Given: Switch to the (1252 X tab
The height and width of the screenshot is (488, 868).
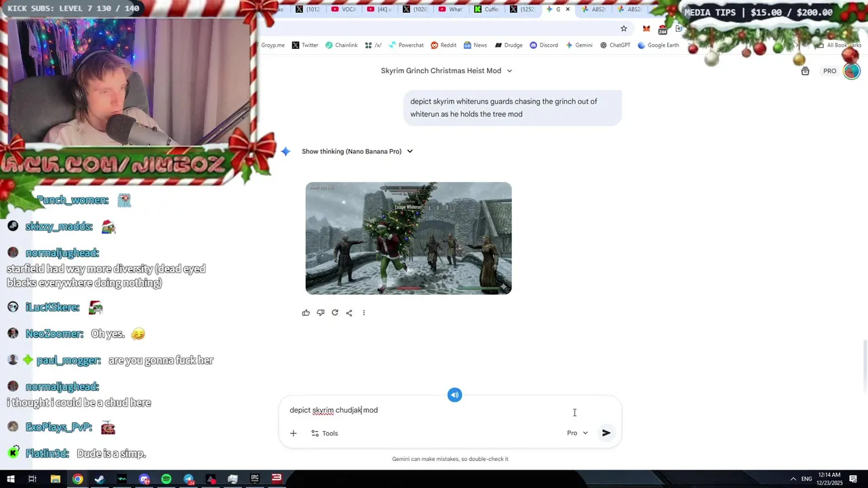Looking at the screenshot, I should (524, 9).
